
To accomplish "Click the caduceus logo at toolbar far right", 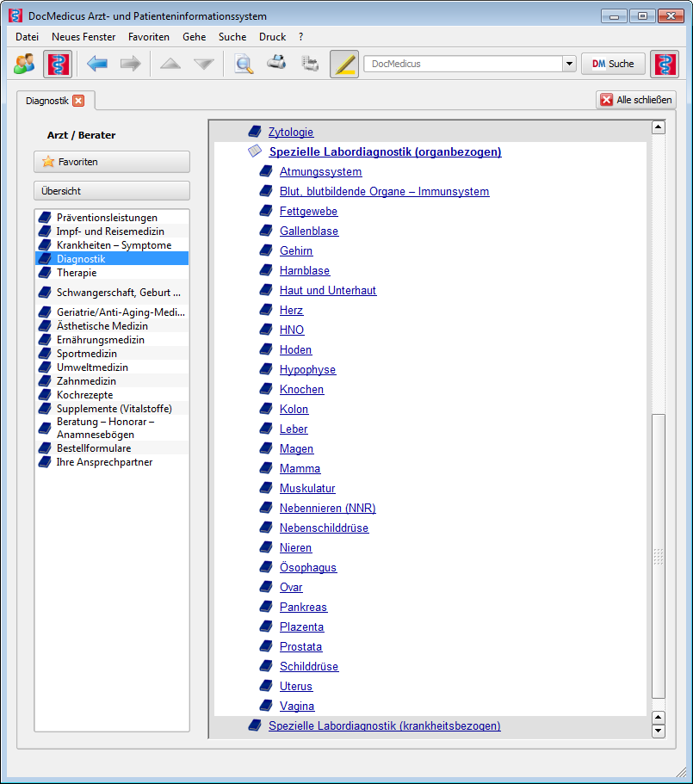I will [665, 64].
